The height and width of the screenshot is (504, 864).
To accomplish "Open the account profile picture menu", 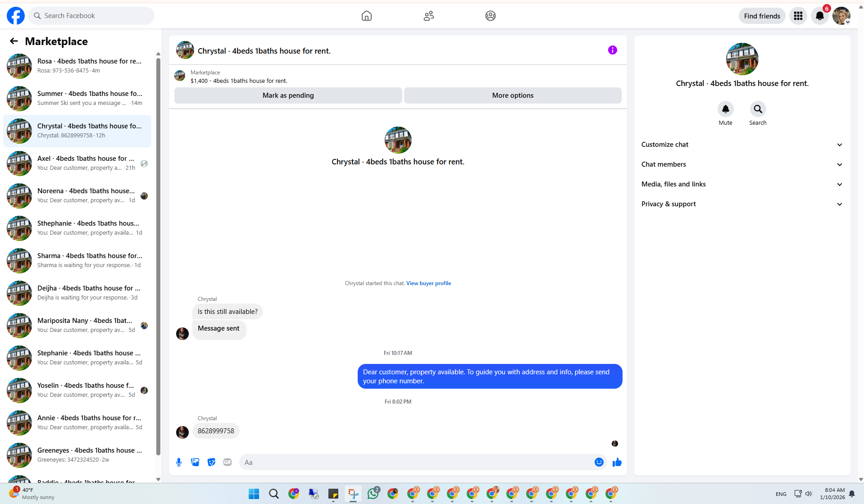I will pyautogui.click(x=841, y=16).
